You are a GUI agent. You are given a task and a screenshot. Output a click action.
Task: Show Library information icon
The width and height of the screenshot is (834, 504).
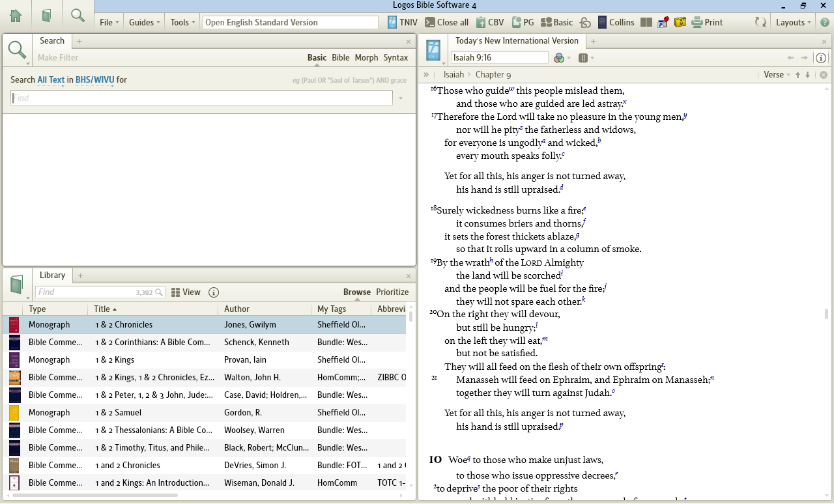pos(213,292)
